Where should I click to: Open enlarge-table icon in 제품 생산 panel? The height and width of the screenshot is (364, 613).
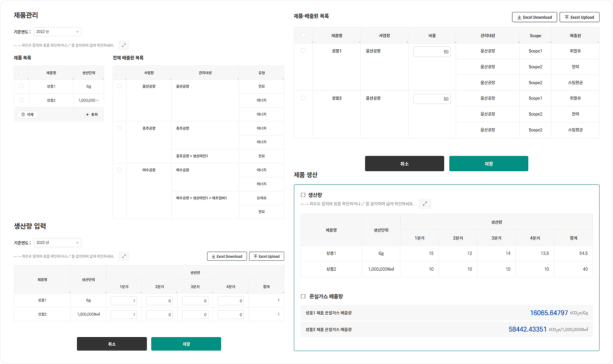click(x=425, y=204)
